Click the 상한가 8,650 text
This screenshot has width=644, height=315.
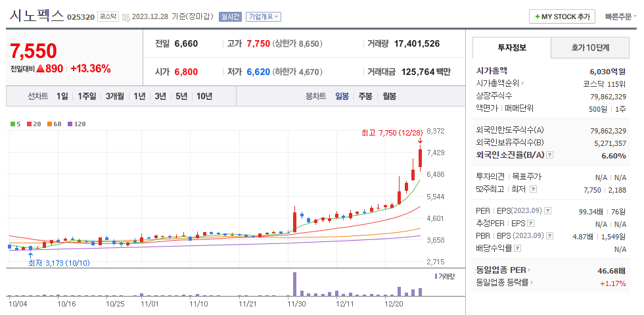point(297,43)
